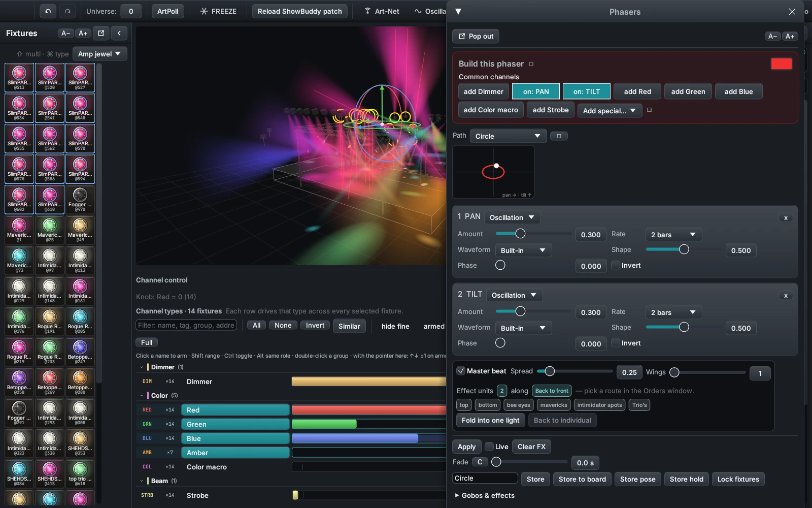
Task: Adjust the Spread slider
Action: (x=574, y=371)
